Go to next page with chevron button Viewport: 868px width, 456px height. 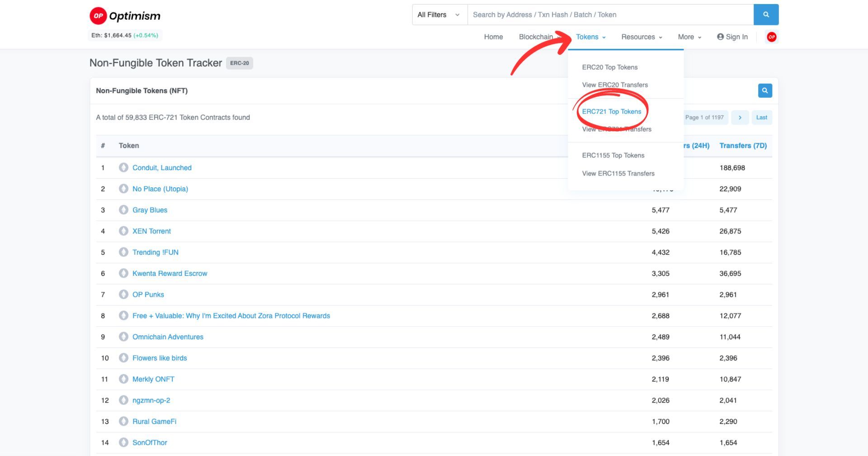740,118
